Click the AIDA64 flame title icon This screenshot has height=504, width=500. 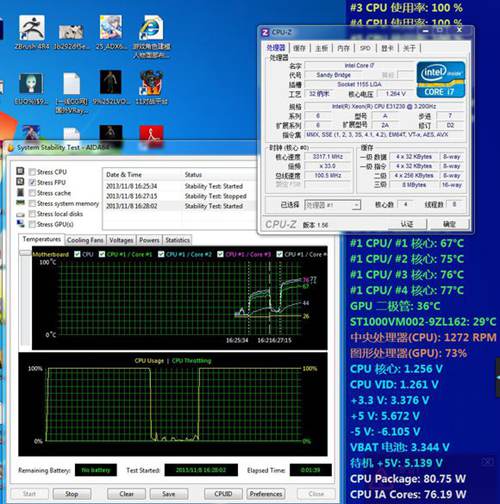(x=11, y=148)
